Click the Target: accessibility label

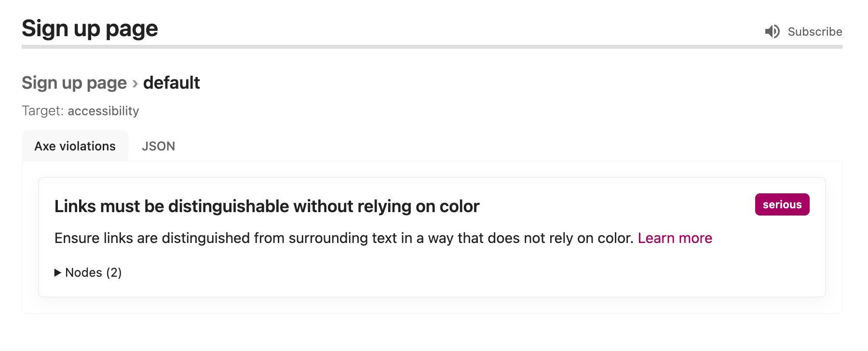80,110
